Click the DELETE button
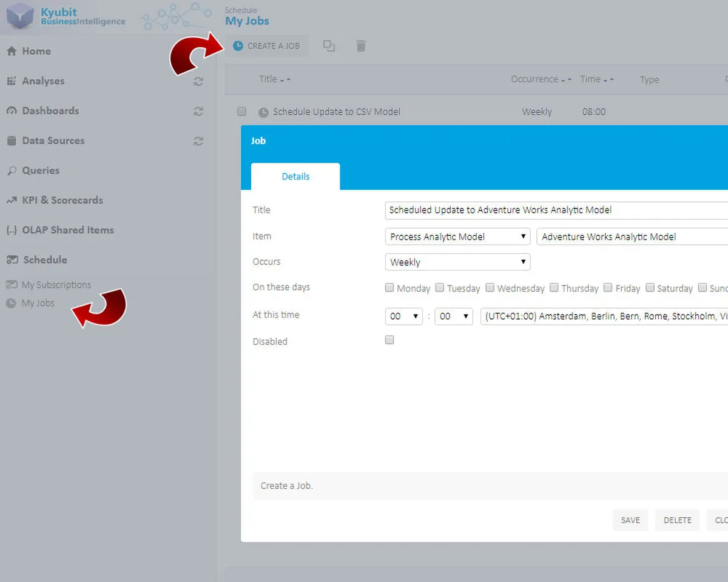 tap(677, 520)
